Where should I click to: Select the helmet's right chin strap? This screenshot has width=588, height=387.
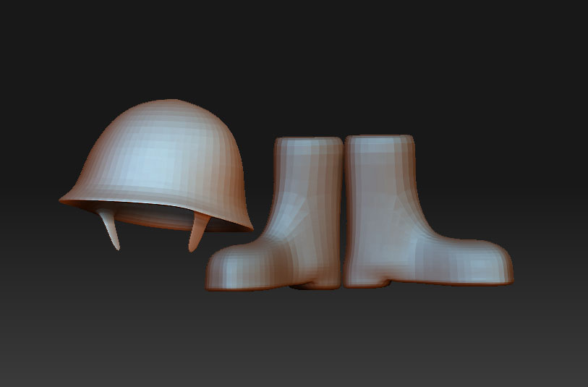pyautogui.click(x=197, y=231)
